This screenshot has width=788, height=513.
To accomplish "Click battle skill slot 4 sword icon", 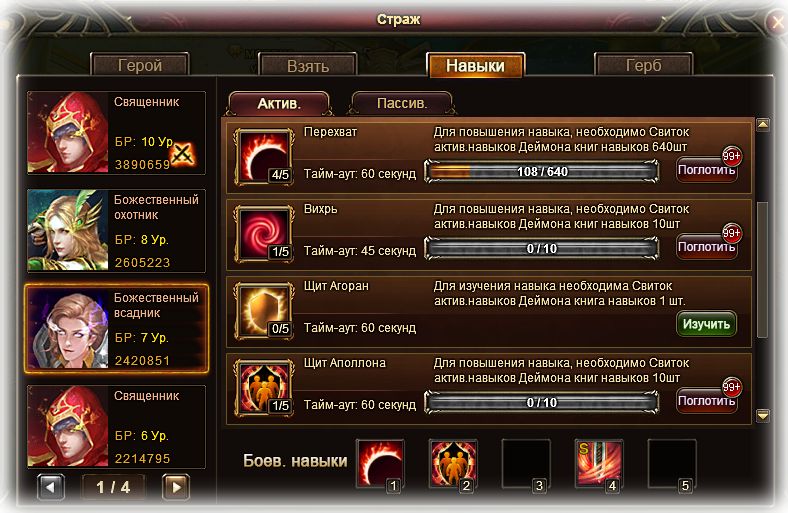I will click(599, 464).
